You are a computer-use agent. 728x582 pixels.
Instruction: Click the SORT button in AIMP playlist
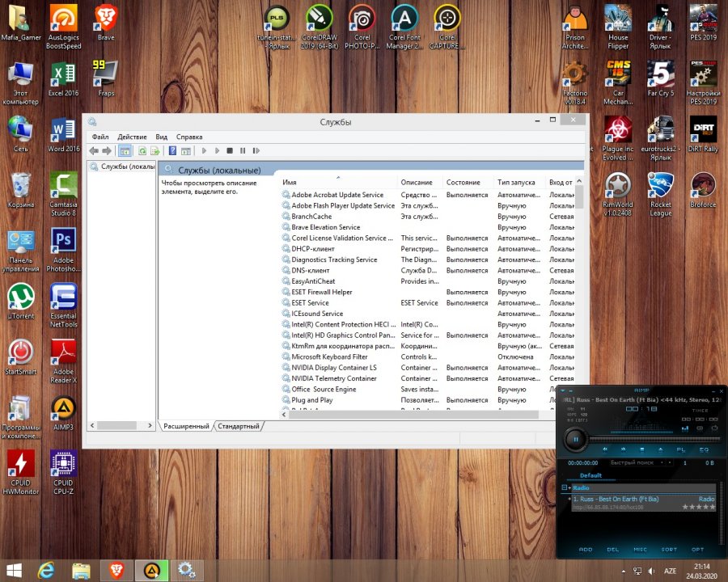pyautogui.click(x=669, y=550)
